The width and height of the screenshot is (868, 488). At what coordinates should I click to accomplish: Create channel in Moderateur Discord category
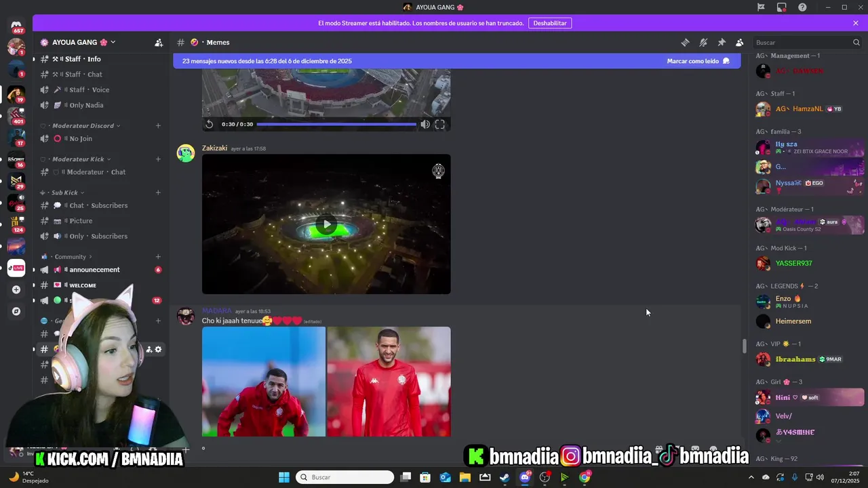point(158,125)
